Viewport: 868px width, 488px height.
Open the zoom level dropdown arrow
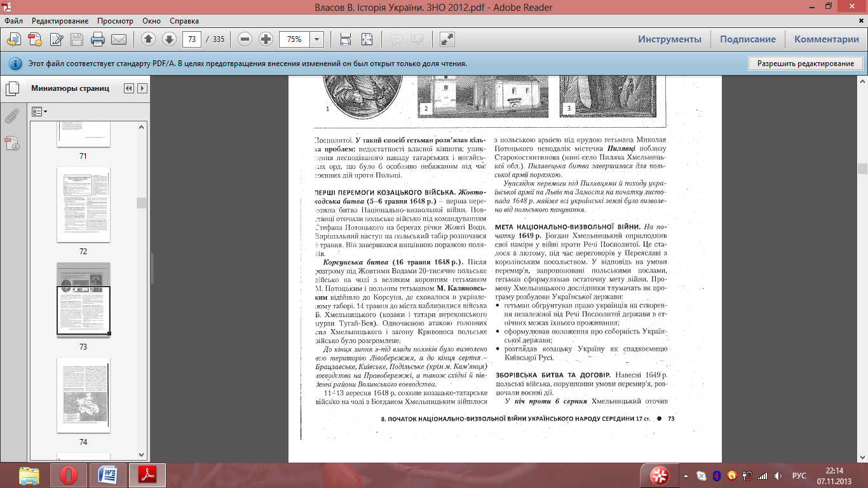[x=317, y=39]
